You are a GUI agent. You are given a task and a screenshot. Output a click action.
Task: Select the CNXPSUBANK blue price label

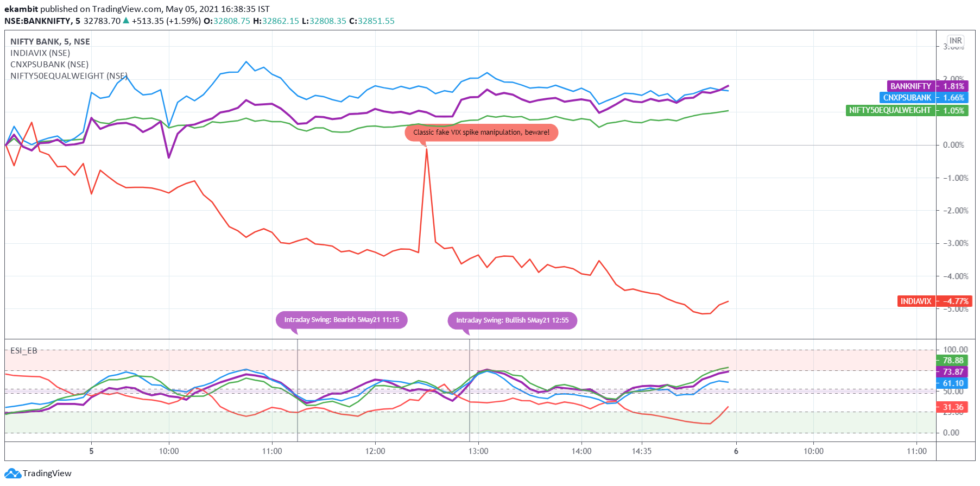(x=907, y=98)
